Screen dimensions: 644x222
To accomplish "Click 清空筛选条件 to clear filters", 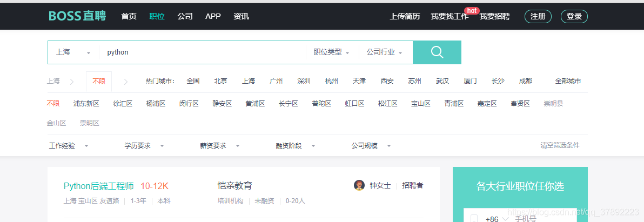I will click(560, 145).
